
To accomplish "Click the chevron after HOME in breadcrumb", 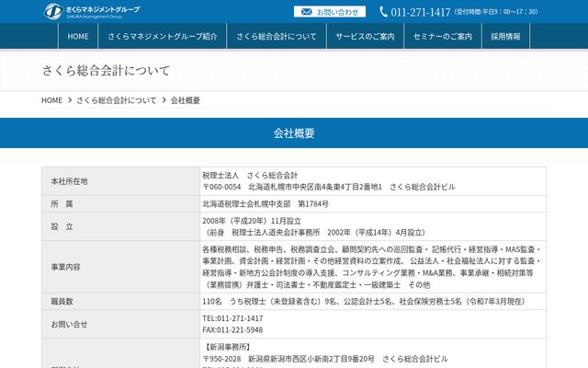I will [70, 100].
